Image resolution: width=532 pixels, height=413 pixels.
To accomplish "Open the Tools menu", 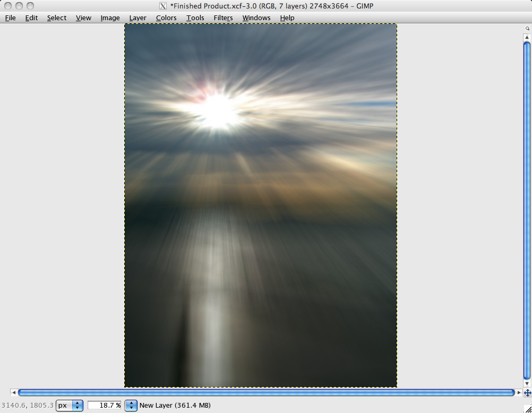I will pos(195,18).
